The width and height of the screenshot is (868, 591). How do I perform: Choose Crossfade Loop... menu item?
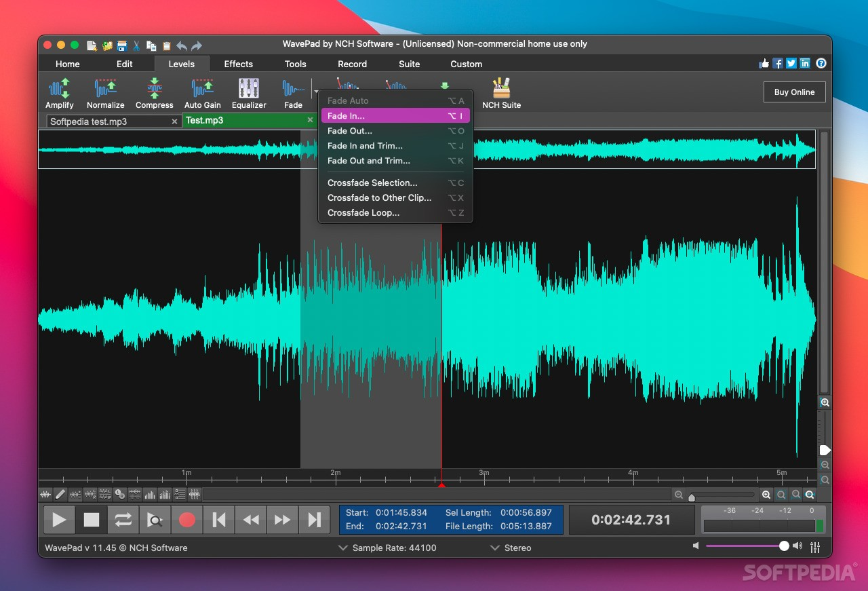395,212
